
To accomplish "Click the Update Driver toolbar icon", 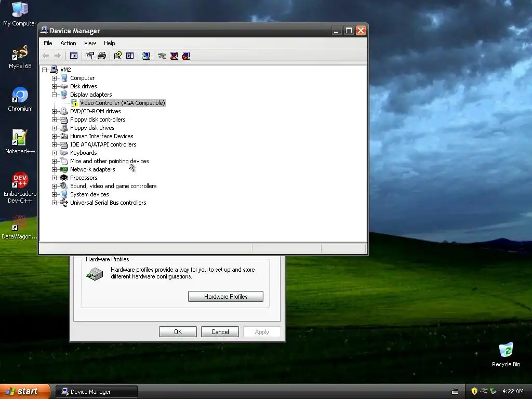I will click(162, 56).
